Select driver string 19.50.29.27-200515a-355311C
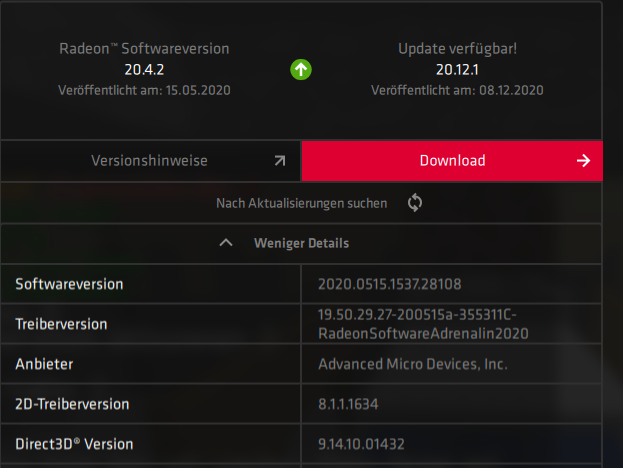 [417, 315]
